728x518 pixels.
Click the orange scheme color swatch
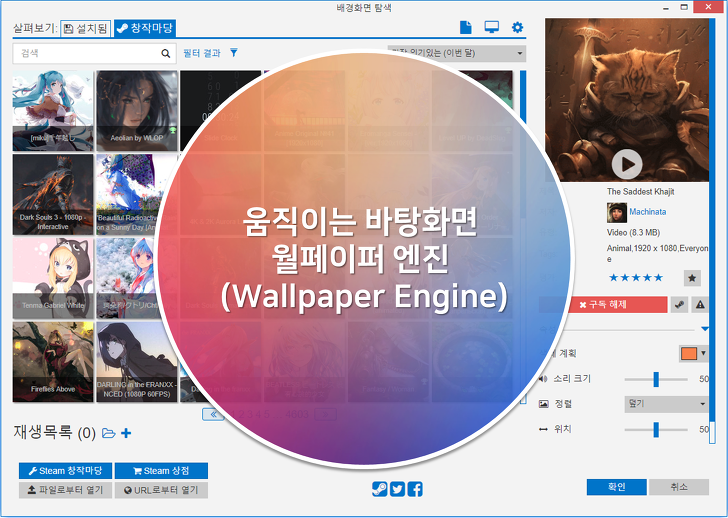pyautogui.click(x=689, y=354)
